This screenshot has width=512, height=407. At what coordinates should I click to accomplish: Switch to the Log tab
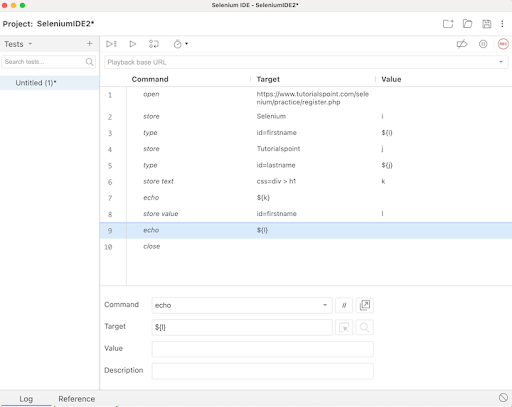tap(26, 399)
